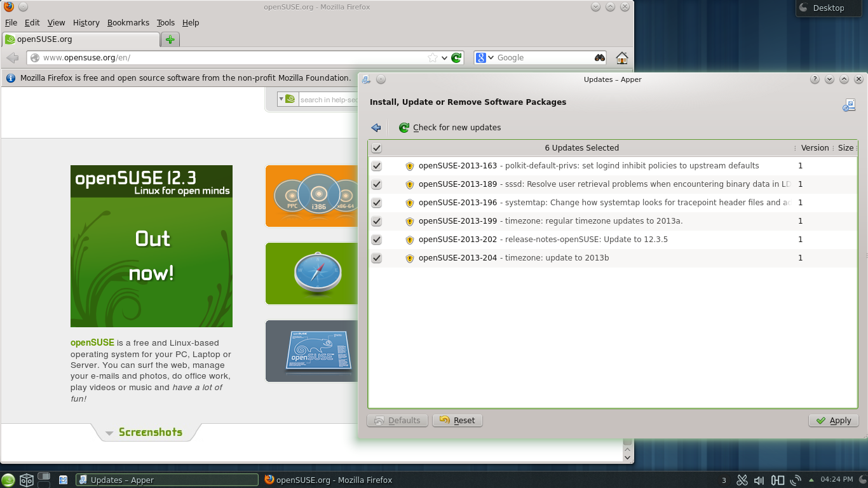Click the volume icon in system tray

pyautogui.click(x=759, y=480)
